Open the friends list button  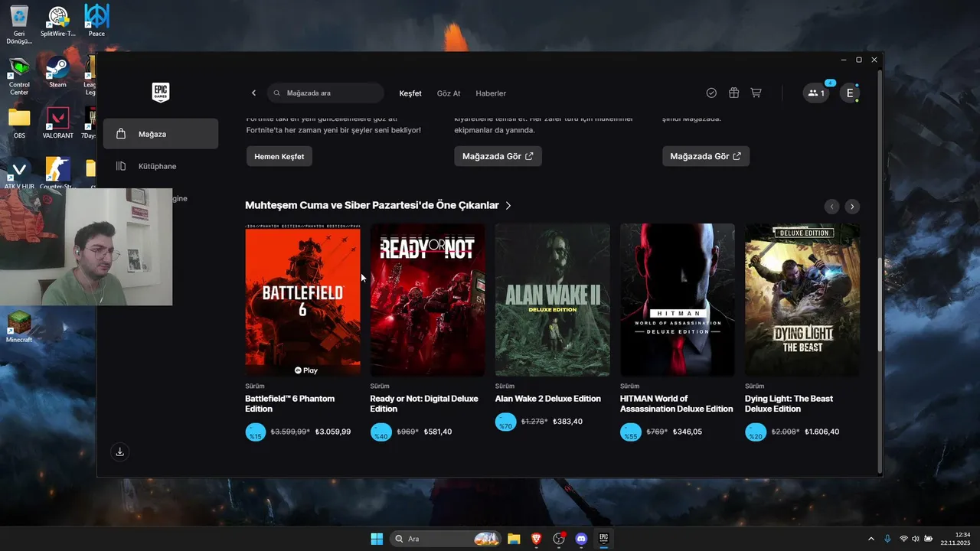click(816, 93)
